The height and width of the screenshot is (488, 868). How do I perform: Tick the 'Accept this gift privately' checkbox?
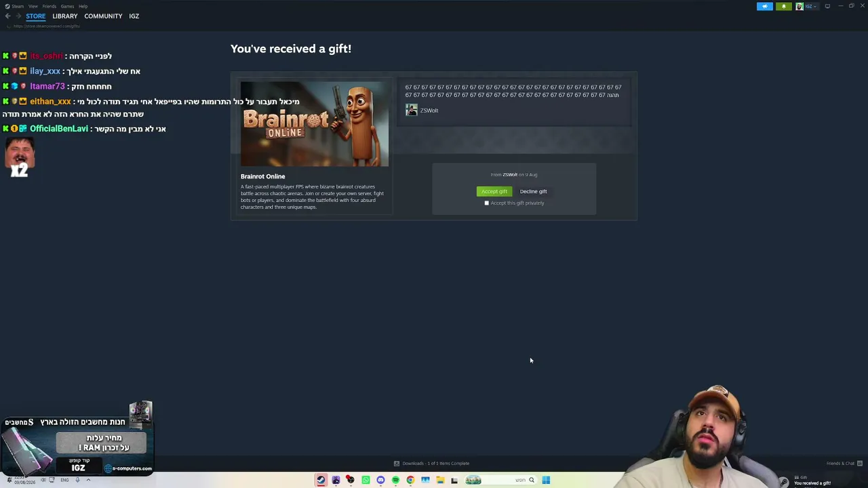click(486, 203)
